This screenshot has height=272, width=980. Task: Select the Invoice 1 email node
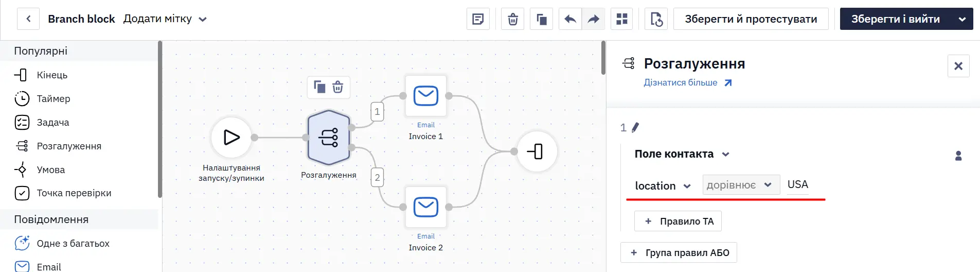point(426,96)
